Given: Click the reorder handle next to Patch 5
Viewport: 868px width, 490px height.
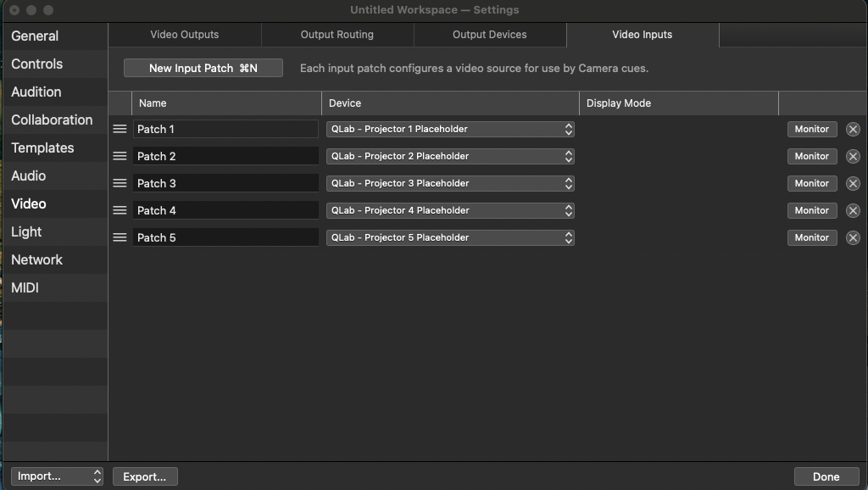Looking at the screenshot, I should coord(120,237).
